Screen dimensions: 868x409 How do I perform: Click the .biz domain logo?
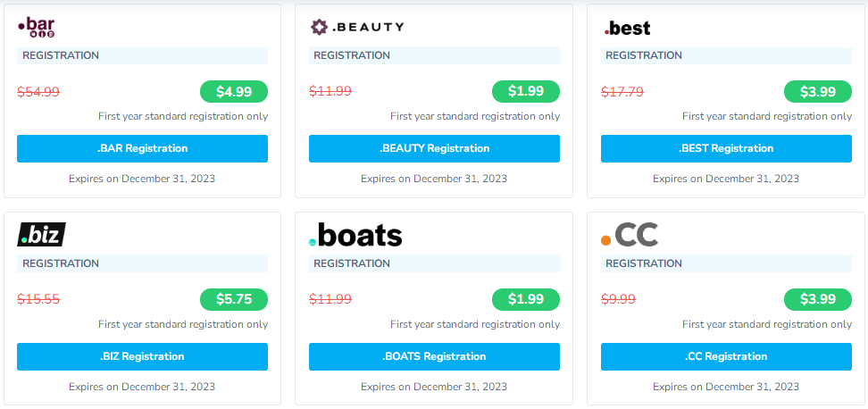click(x=41, y=235)
